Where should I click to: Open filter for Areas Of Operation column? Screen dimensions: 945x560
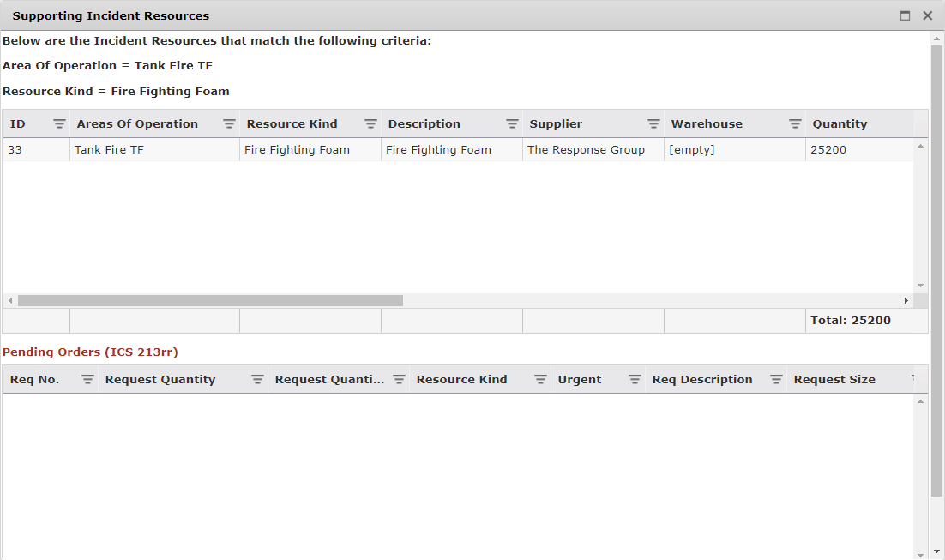coord(229,123)
